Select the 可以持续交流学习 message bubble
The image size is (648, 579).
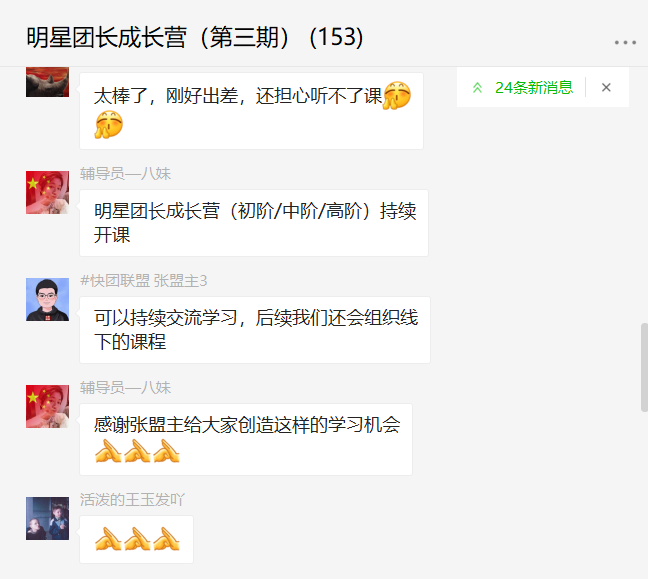point(255,330)
